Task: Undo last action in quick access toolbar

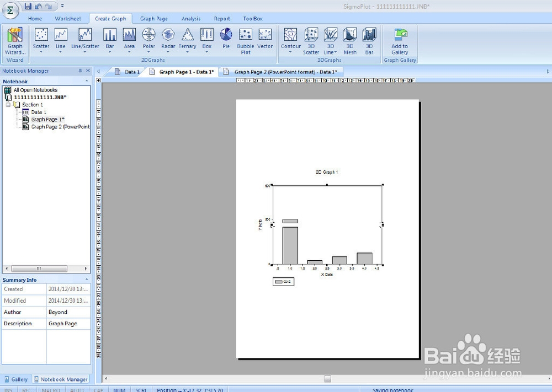Action: click(x=39, y=6)
